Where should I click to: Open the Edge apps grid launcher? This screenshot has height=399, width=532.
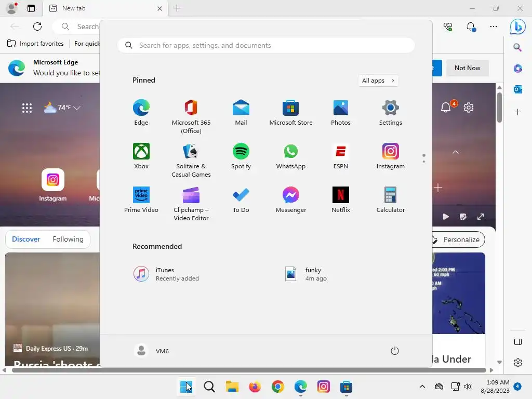27,108
